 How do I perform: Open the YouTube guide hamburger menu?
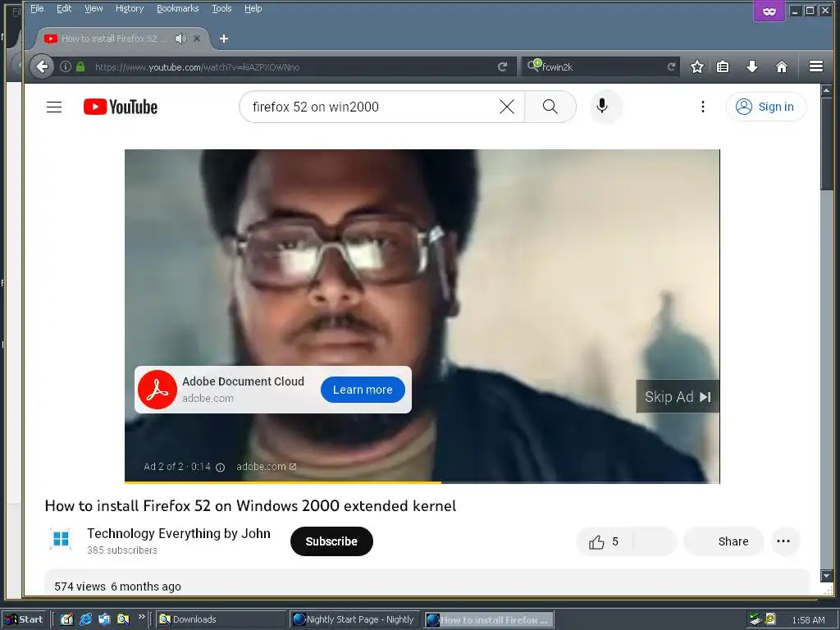54,107
